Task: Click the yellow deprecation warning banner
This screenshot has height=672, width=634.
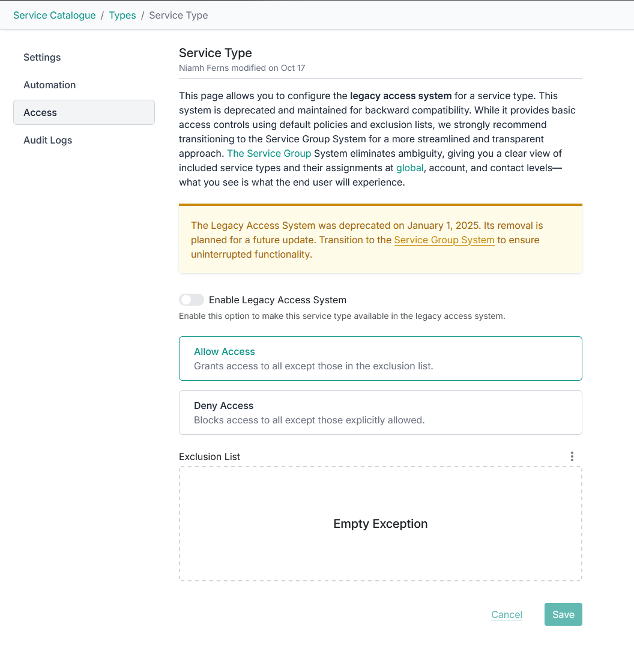Action: [x=380, y=240]
